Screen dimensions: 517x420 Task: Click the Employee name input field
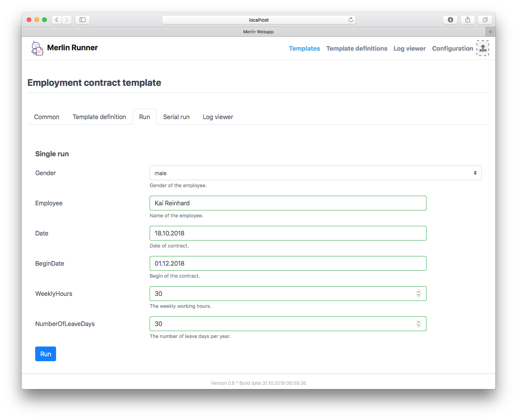(x=288, y=203)
